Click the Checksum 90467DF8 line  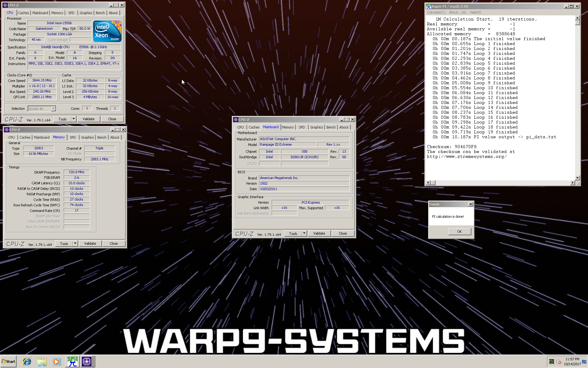[x=452, y=147]
